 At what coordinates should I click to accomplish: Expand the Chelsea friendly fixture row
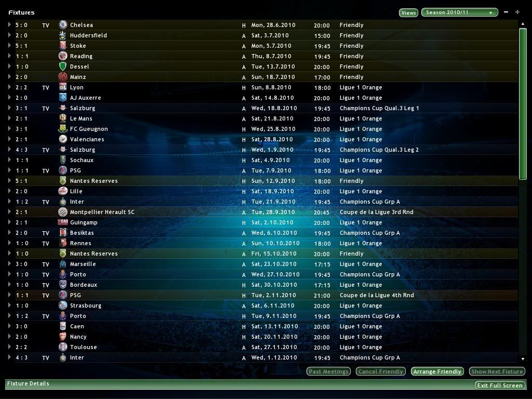coord(9,25)
